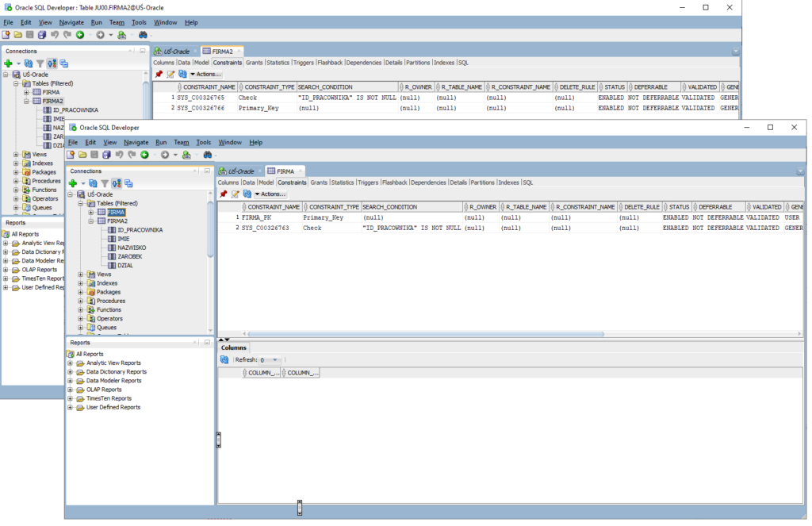
Task: Click the Save All icon in front window toolbar
Action: pos(106,155)
